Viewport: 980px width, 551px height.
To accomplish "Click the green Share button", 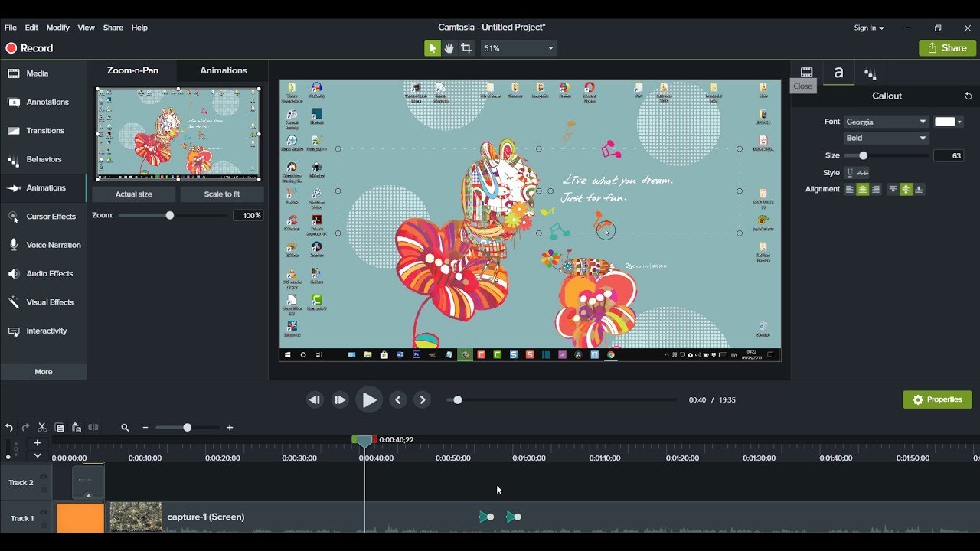I will point(948,47).
